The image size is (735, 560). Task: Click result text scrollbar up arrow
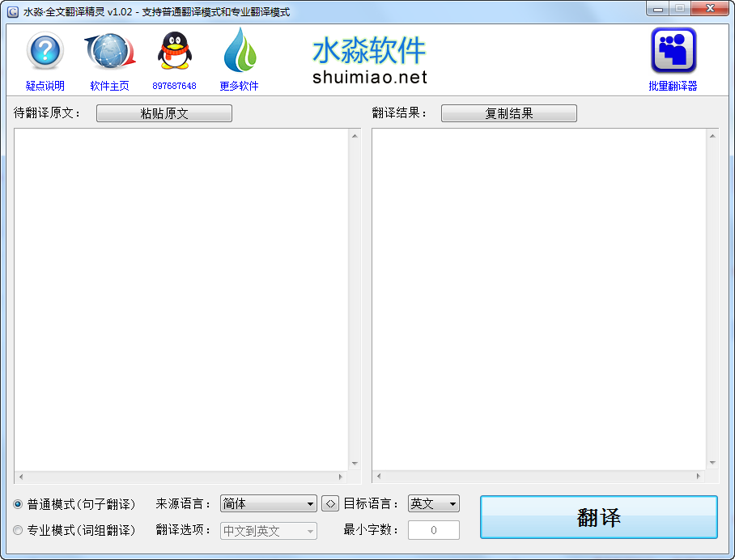point(712,136)
